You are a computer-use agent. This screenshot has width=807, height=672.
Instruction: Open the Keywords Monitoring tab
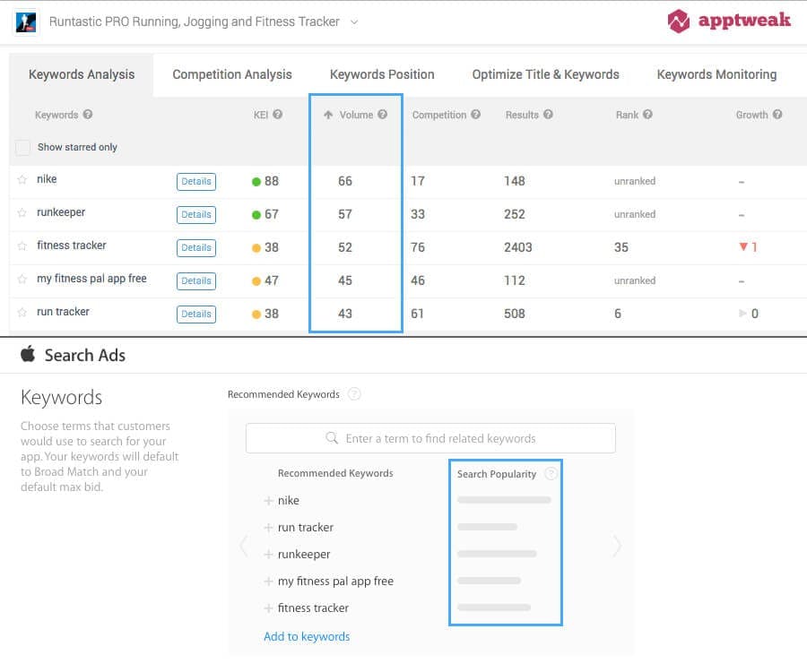click(x=716, y=74)
